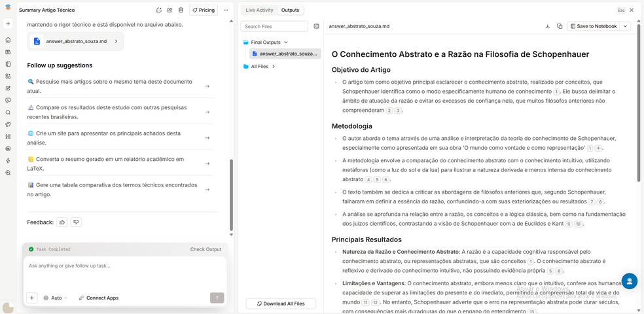The image size is (644, 314).
Task: Click the 'Summary Artigo Técnico' title
Action: coord(47,10)
